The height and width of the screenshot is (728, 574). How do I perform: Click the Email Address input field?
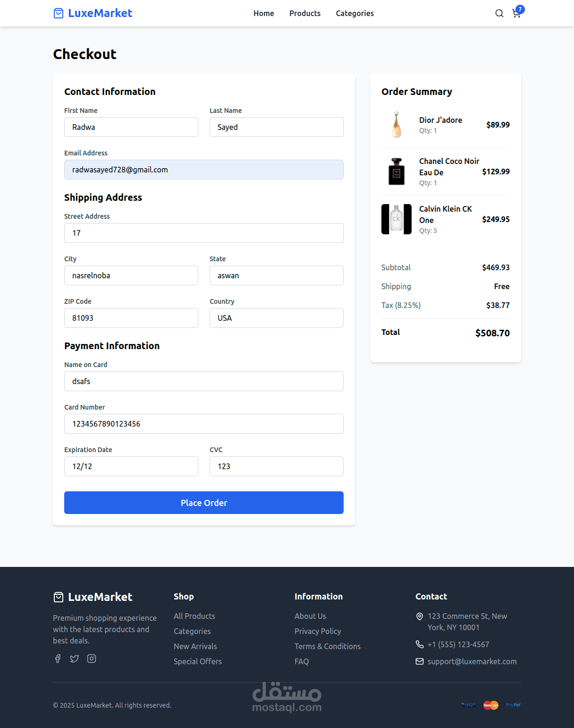click(204, 170)
